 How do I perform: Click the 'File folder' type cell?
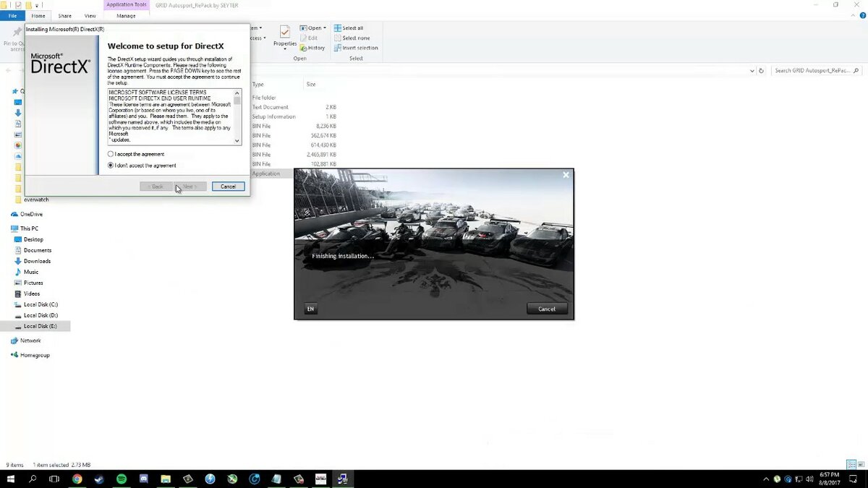pos(264,98)
